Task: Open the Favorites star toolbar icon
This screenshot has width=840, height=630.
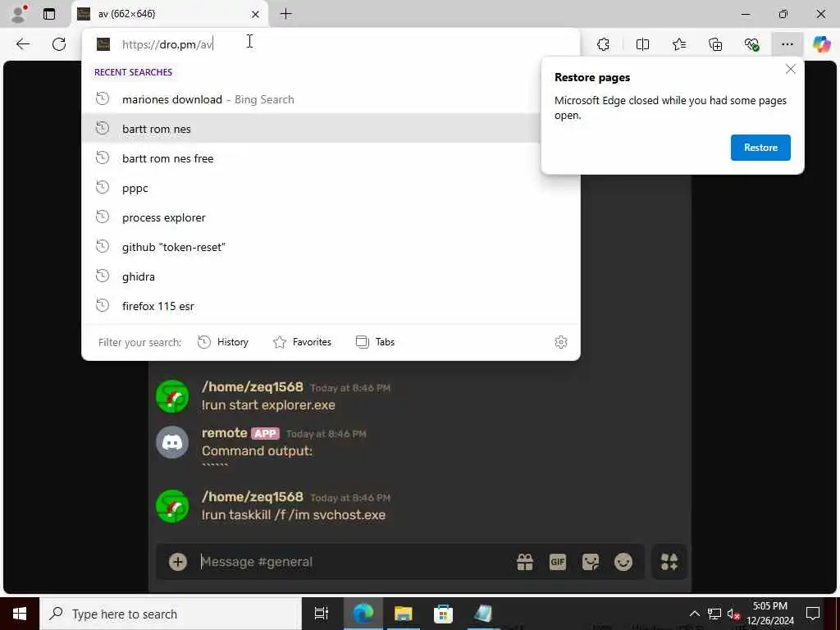Action: (x=679, y=44)
